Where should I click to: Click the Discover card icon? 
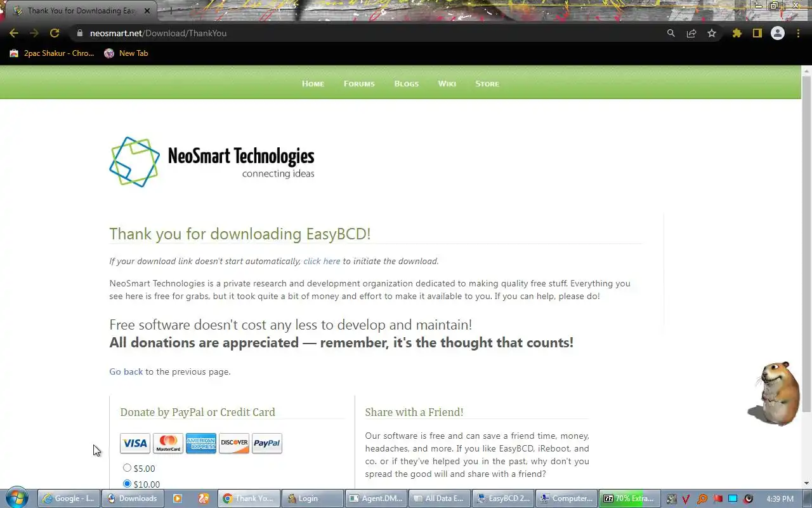point(234,443)
